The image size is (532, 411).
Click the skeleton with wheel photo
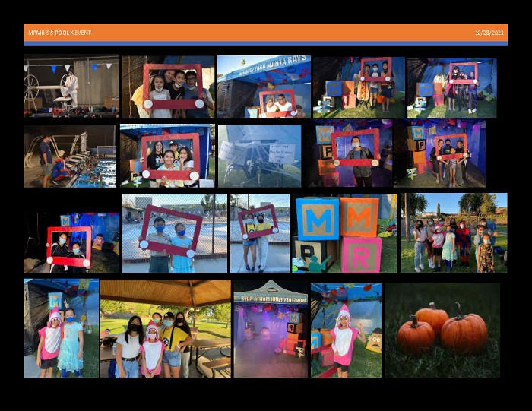tap(71, 87)
